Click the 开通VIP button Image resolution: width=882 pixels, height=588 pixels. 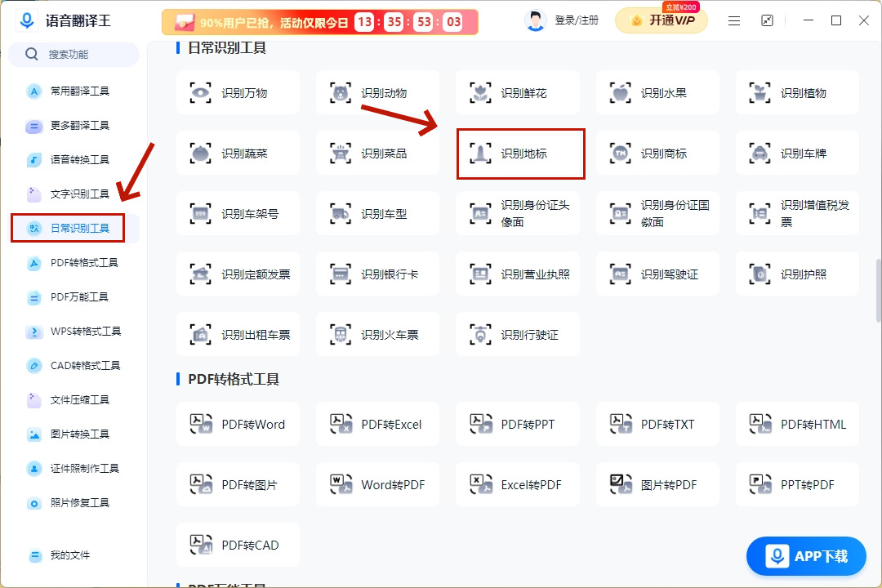(x=661, y=20)
